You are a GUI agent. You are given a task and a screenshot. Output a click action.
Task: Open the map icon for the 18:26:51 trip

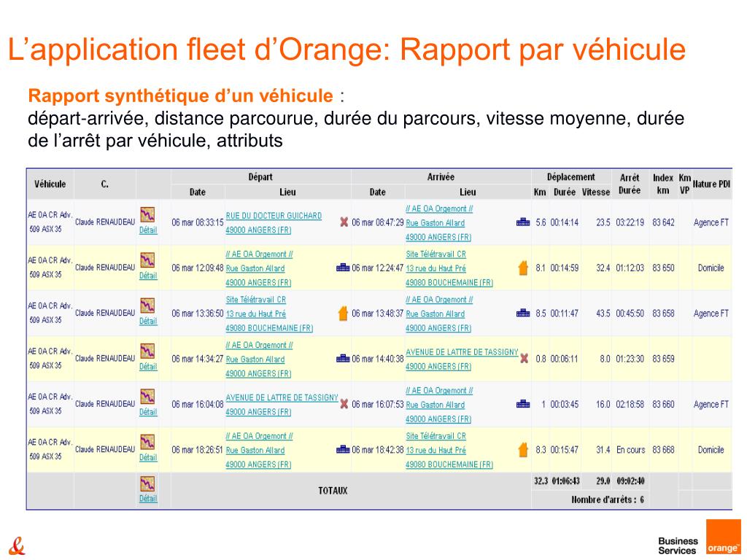click(147, 442)
